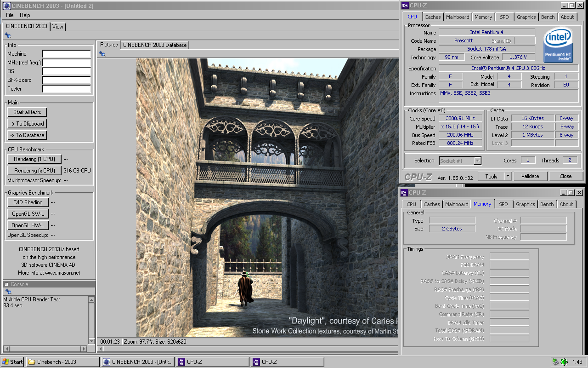Click Core Speed 3000.91 MHz value
The width and height of the screenshot is (588, 368).
pos(460,118)
